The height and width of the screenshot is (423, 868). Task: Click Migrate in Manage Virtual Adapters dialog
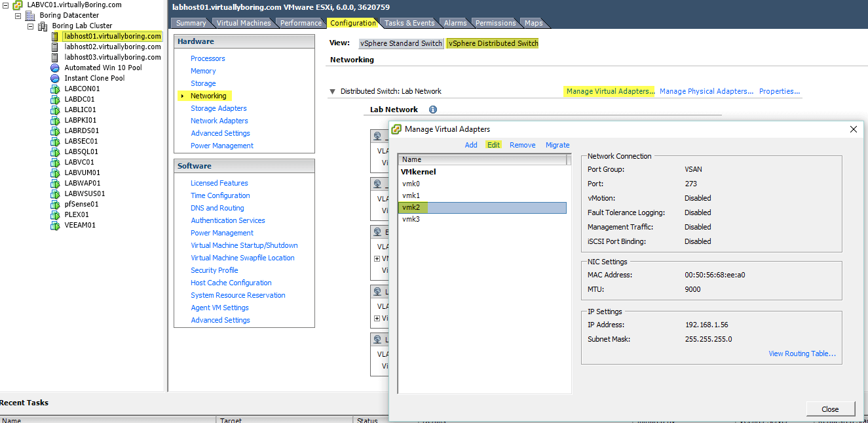[557, 145]
